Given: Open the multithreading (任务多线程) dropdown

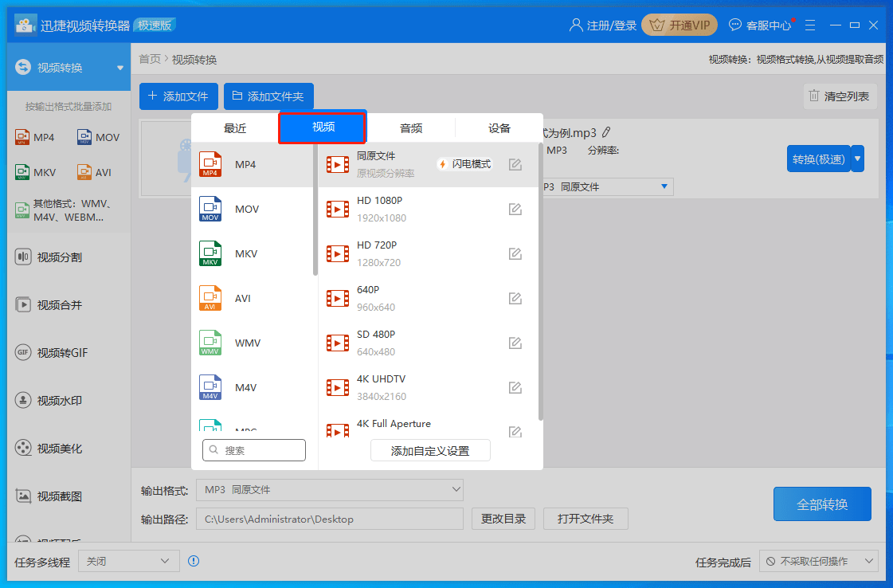Looking at the screenshot, I should click(128, 561).
